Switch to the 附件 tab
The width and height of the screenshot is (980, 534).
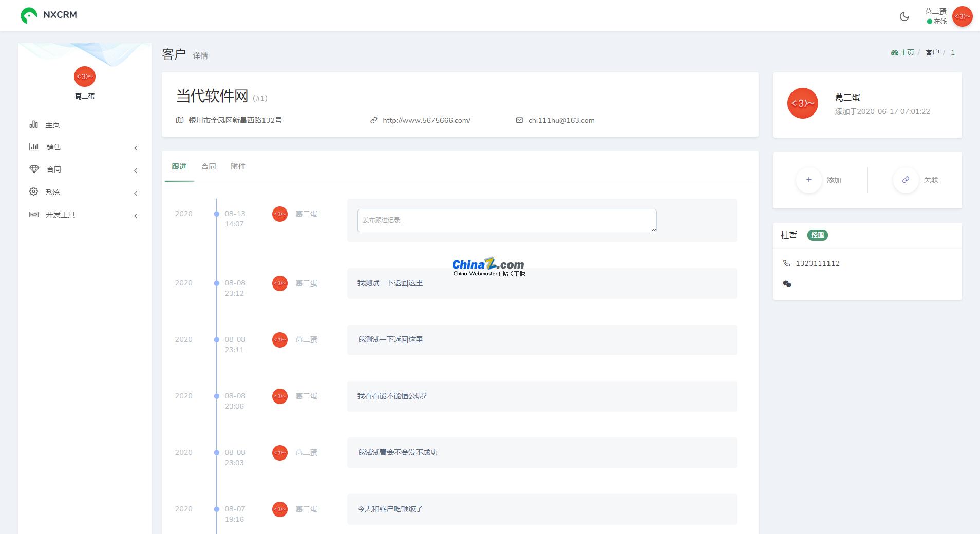click(238, 166)
